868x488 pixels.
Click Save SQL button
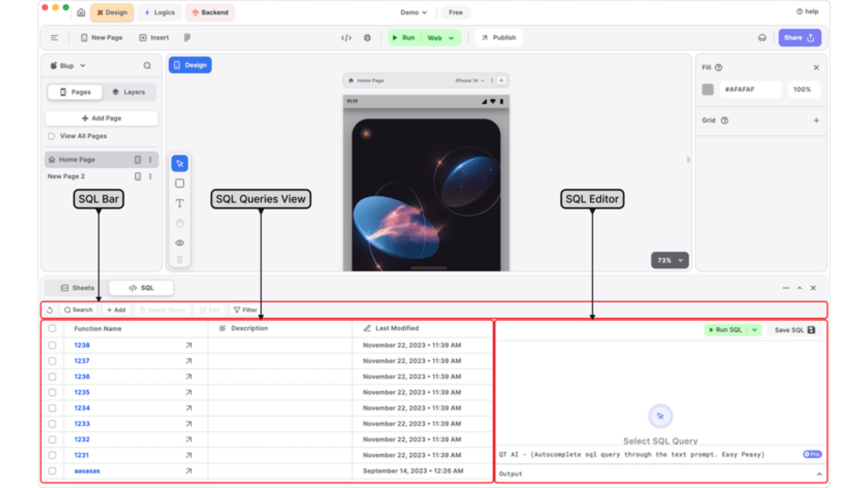(794, 330)
